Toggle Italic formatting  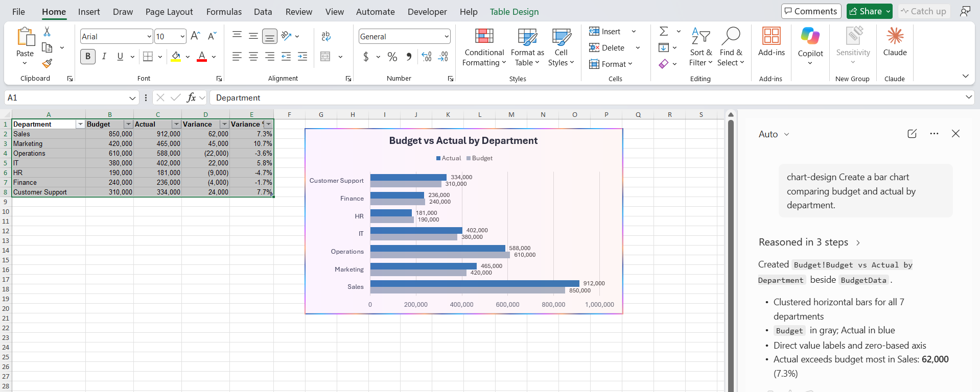coord(104,57)
